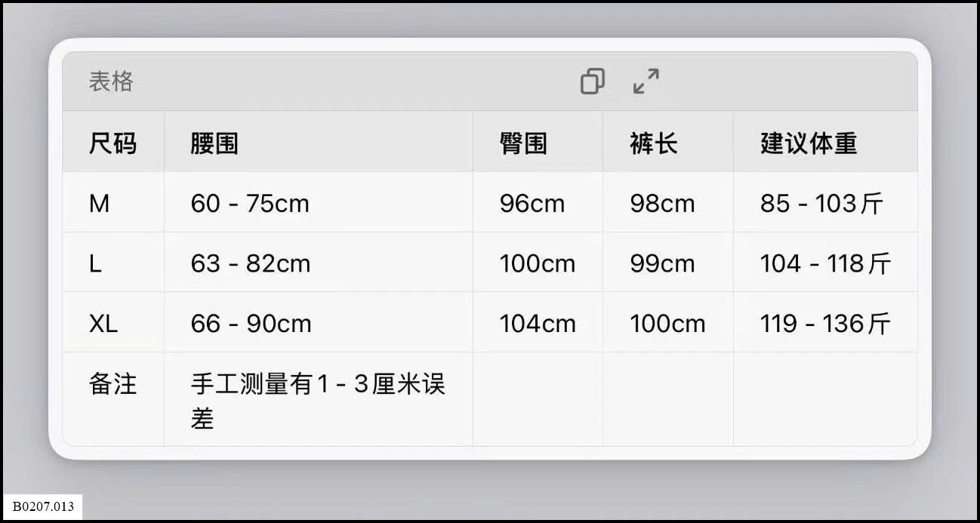The width and height of the screenshot is (980, 523).
Task: Select the 99cm pants length cell
Action: 662,263
